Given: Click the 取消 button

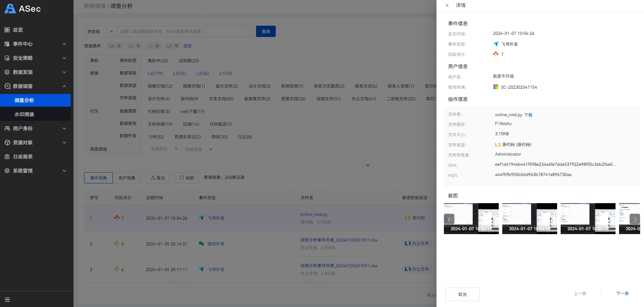Looking at the screenshot, I should point(463,294).
